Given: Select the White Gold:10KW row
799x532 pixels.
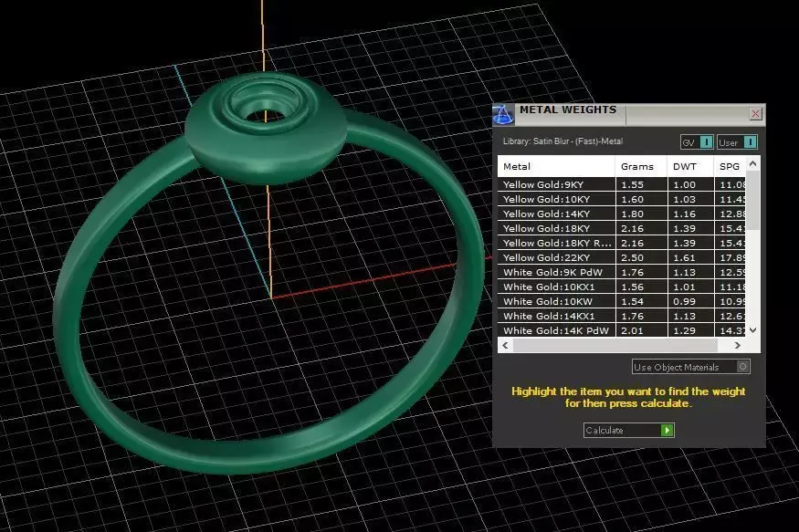Looking at the screenshot, I should tap(622, 301).
